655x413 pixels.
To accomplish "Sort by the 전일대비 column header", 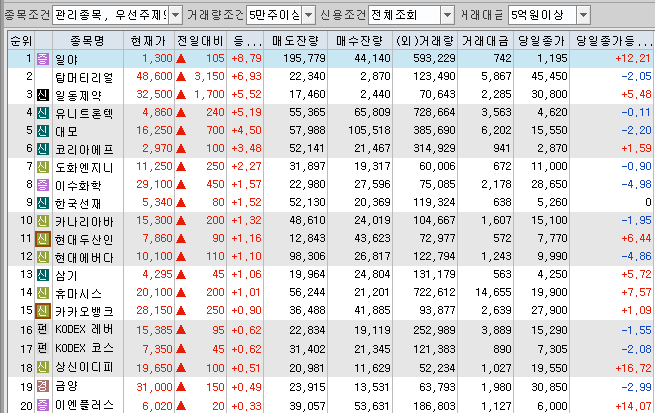I will 201,41.
